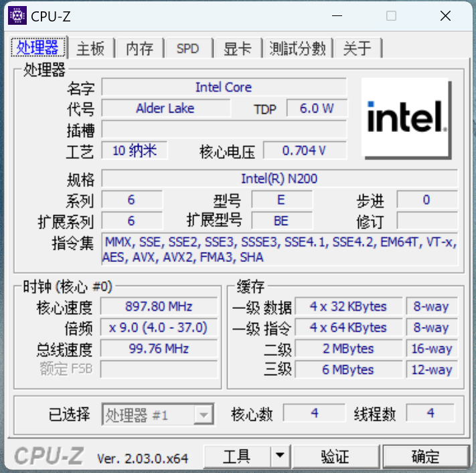Click the Intel logo image
Image resolution: width=476 pixels, height=473 pixels.
tap(406, 118)
